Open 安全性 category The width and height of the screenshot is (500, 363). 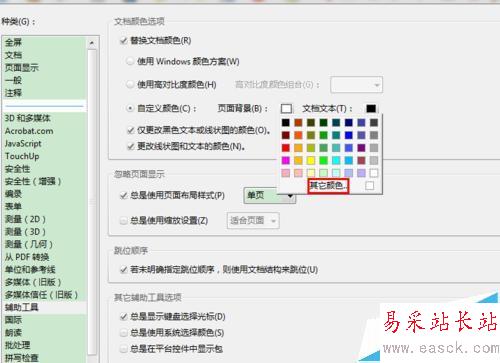17,169
